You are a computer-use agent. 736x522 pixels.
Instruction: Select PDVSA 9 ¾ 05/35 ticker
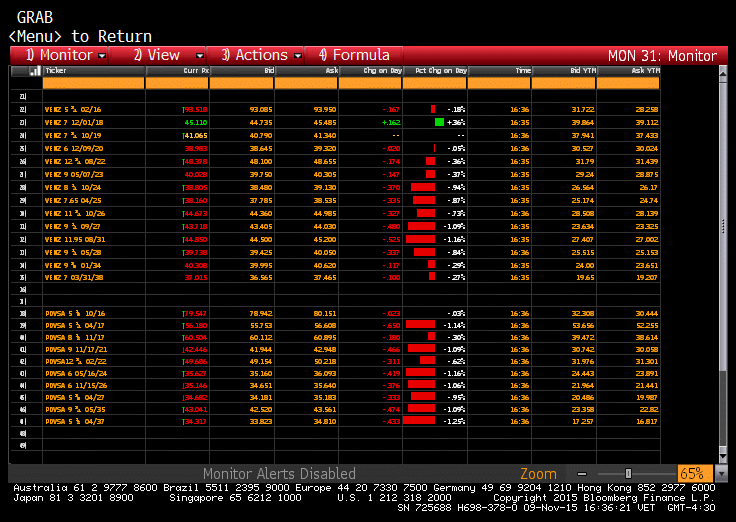[x=75, y=409]
